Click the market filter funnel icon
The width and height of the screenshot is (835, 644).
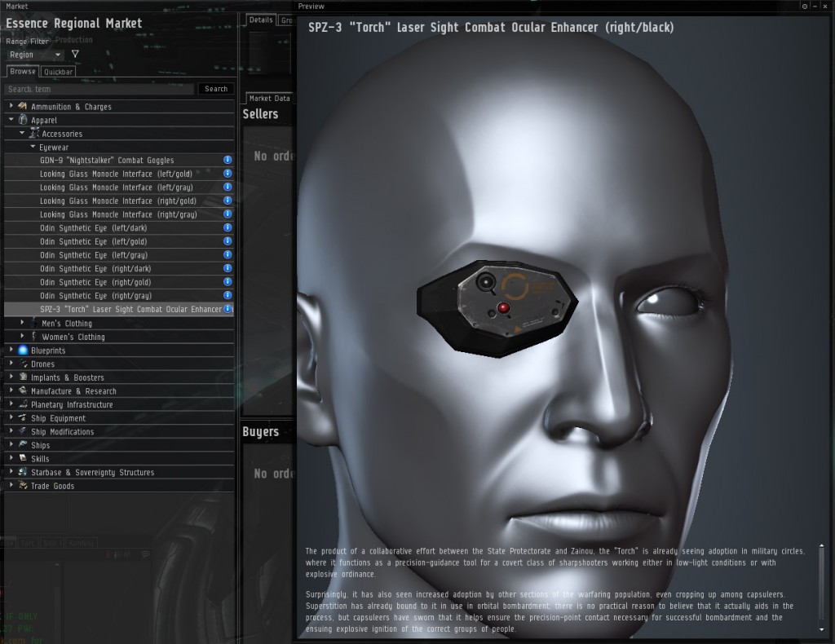[75, 55]
